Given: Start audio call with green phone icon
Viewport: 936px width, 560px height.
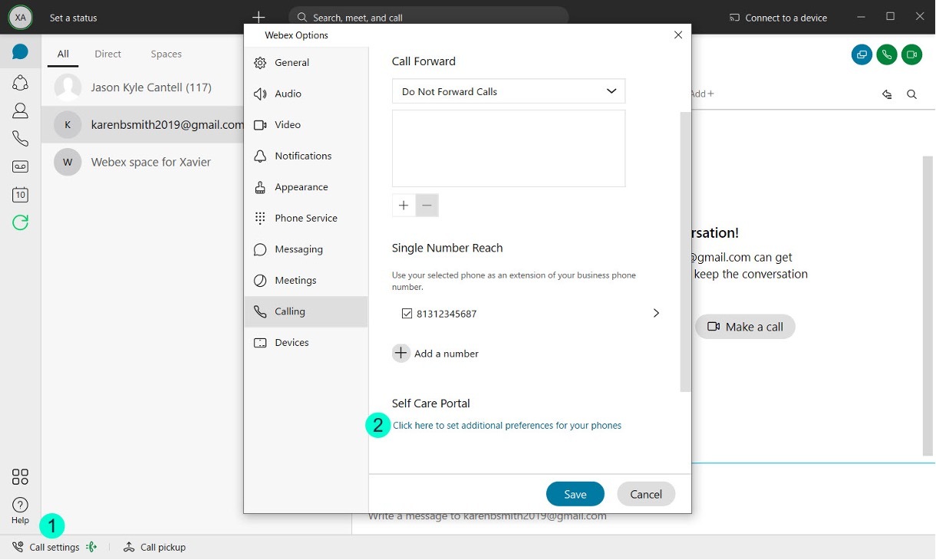Looking at the screenshot, I should (887, 54).
